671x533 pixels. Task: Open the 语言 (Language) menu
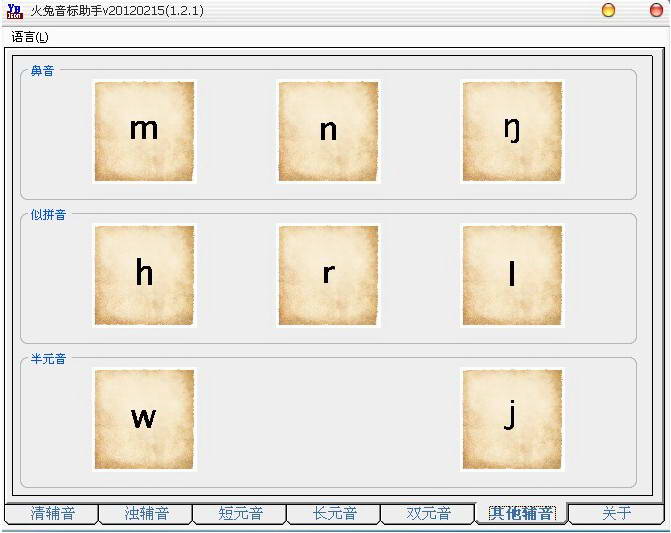(30, 37)
